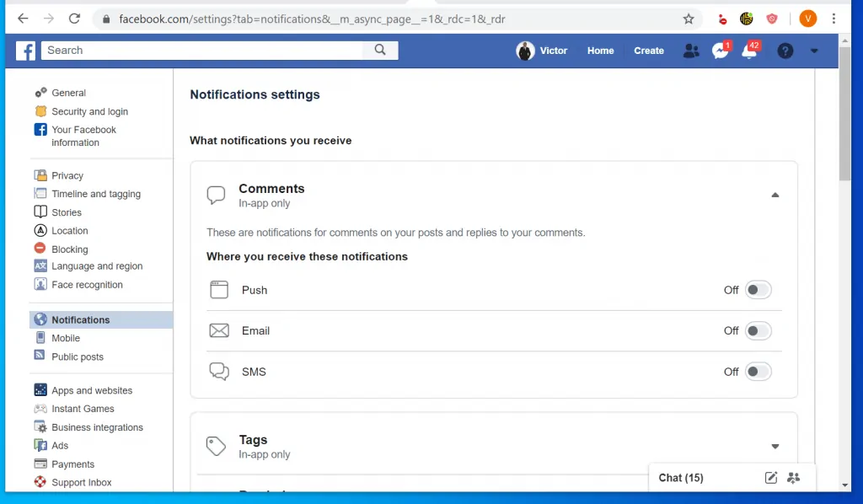This screenshot has height=504, width=863.
Task: Open the account options caret in navbar
Action: pos(814,51)
